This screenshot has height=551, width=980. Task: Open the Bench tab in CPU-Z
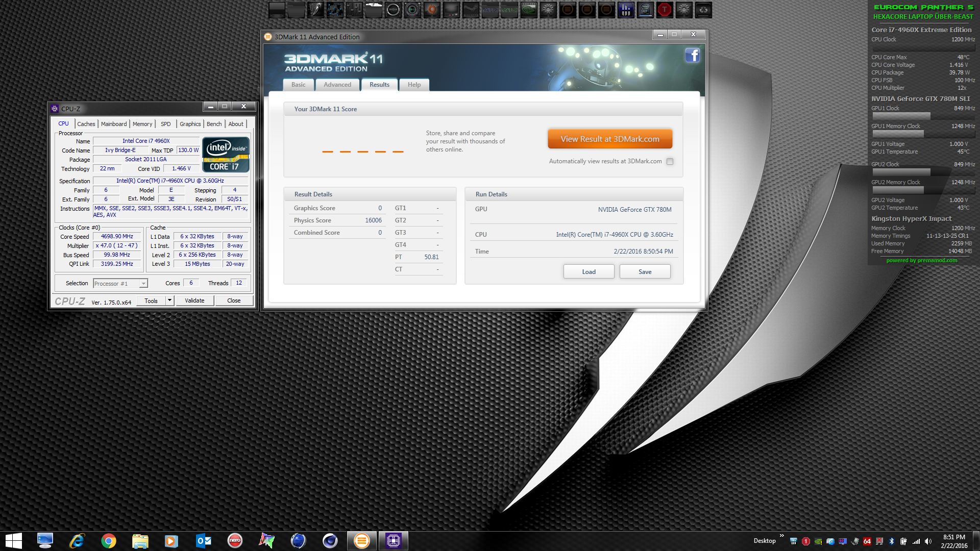coord(214,124)
